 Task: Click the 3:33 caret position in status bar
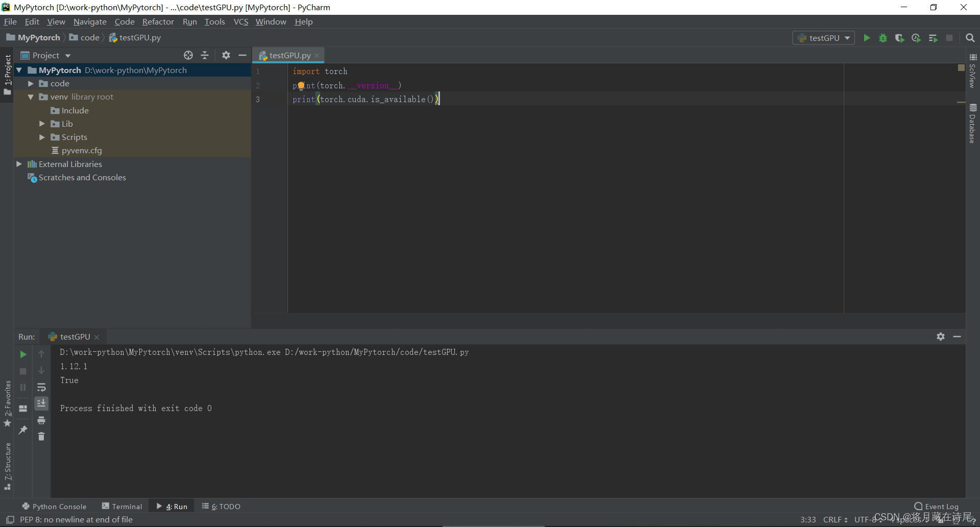pyautogui.click(x=808, y=520)
